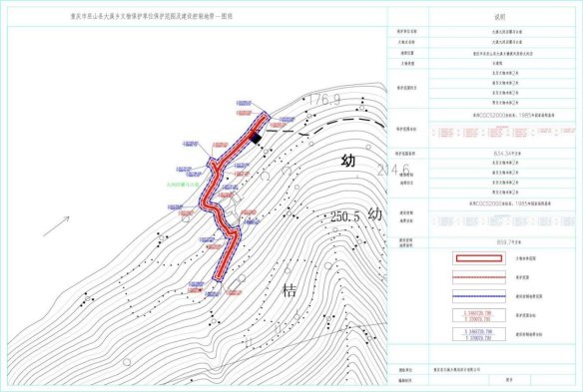Click the lower 幼 symbol beside 250.5
The width and height of the screenshot is (583, 392).
tap(374, 214)
